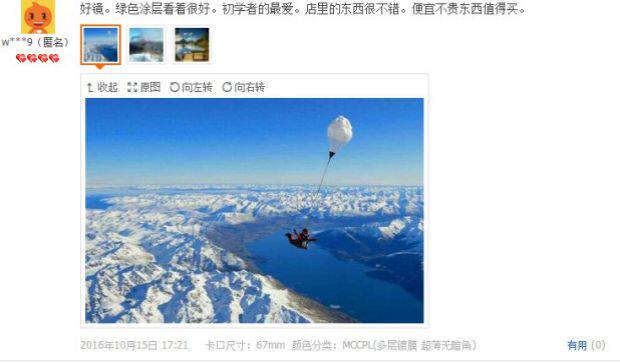Click the enlarged skydiving photo
This screenshot has height=363, width=620.
click(x=254, y=210)
